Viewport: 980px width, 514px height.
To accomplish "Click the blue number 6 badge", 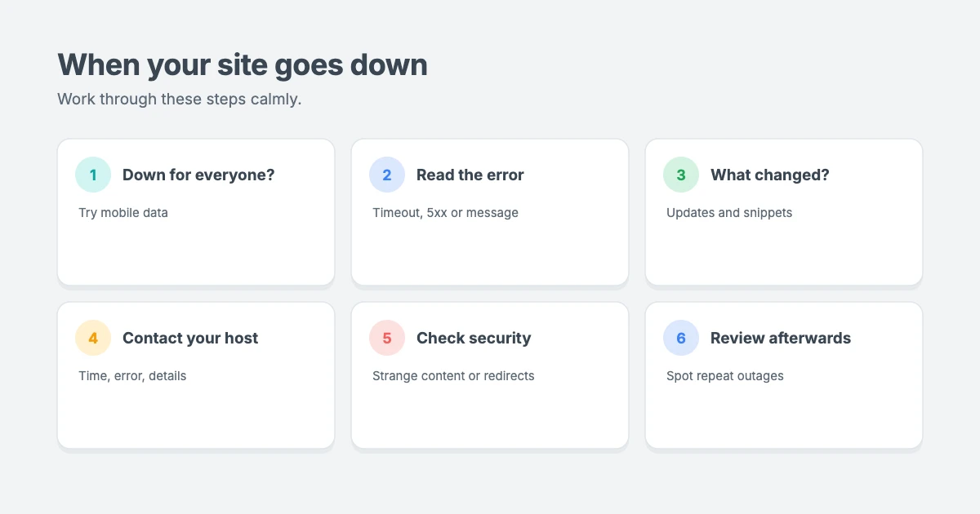I will [x=681, y=338].
